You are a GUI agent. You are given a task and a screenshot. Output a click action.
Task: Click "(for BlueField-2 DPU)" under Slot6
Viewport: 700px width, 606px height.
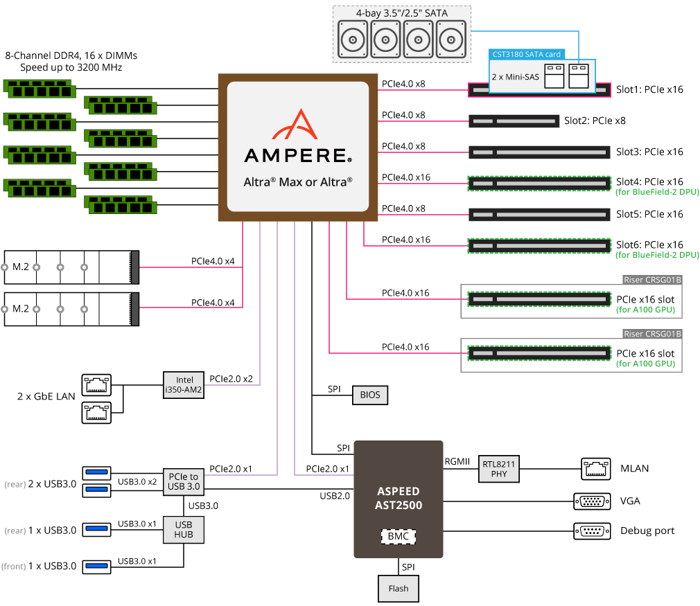click(x=657, y=255)
